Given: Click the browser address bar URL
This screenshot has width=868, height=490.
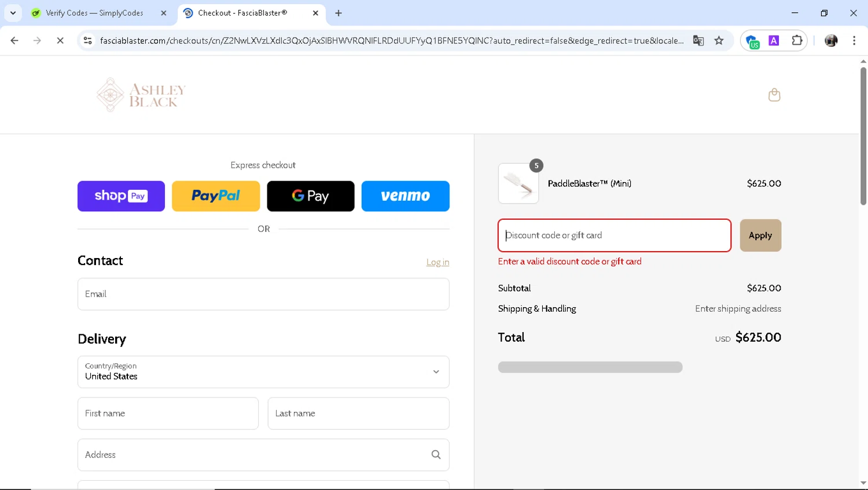Looking at the screenshot, I should [392, 40].
